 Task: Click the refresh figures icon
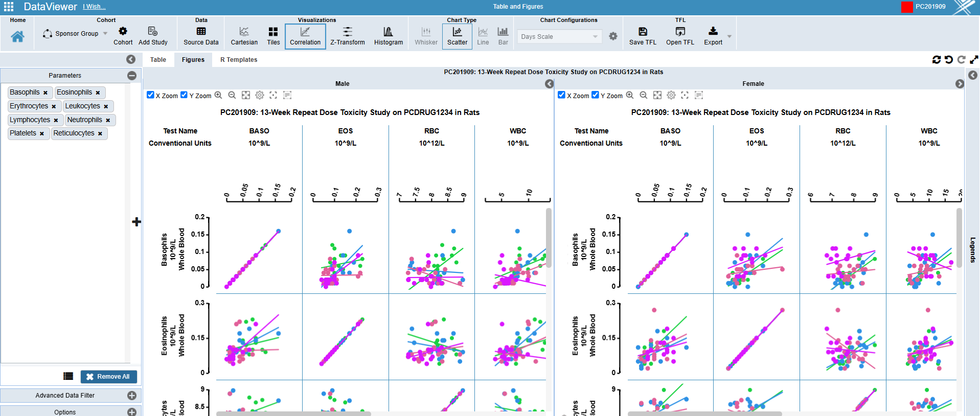tap(937, 60)
